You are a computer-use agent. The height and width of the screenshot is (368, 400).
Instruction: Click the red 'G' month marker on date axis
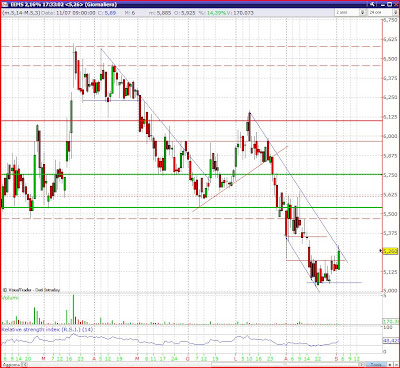coord(188,359)
